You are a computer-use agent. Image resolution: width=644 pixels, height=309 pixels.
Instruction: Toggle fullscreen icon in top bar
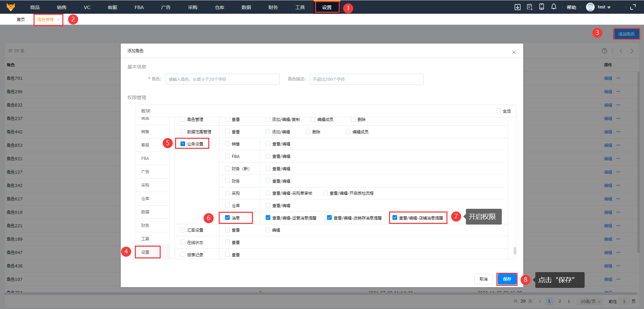point(633,7)
